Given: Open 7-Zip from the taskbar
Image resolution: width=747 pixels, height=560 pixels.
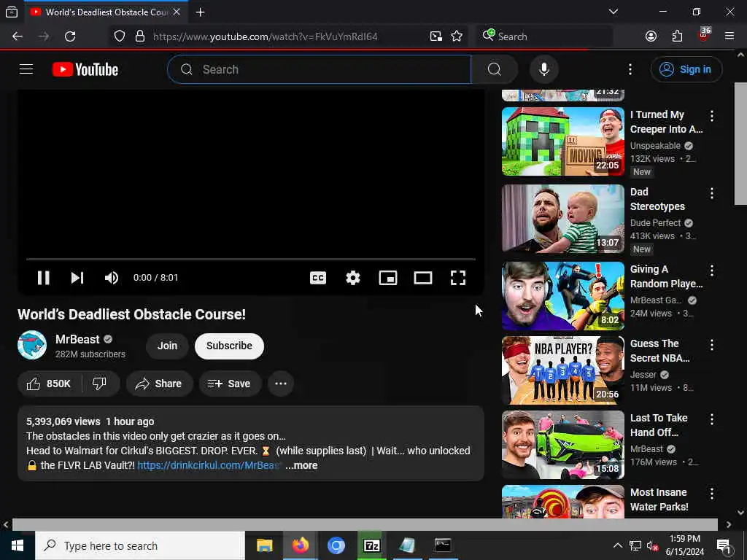Looking at the screenshot, I should pyautogui.click(x=371, y=545).
